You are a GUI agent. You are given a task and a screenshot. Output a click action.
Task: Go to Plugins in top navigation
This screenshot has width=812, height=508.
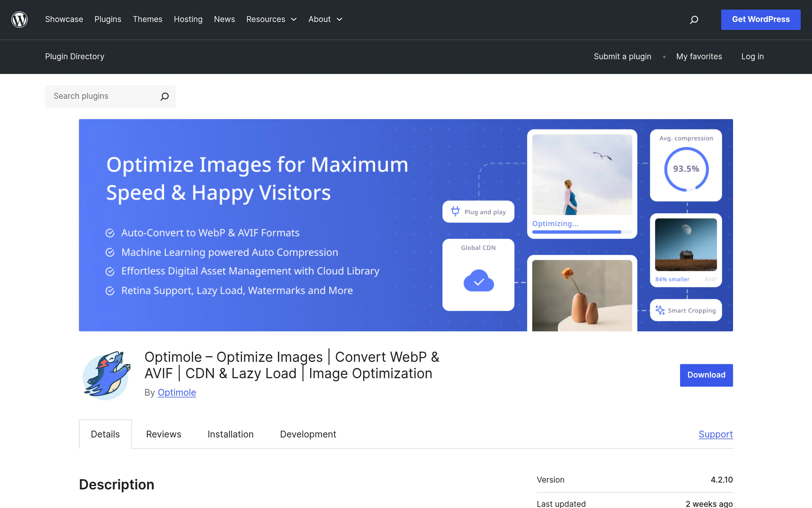[x=108, y=19]
